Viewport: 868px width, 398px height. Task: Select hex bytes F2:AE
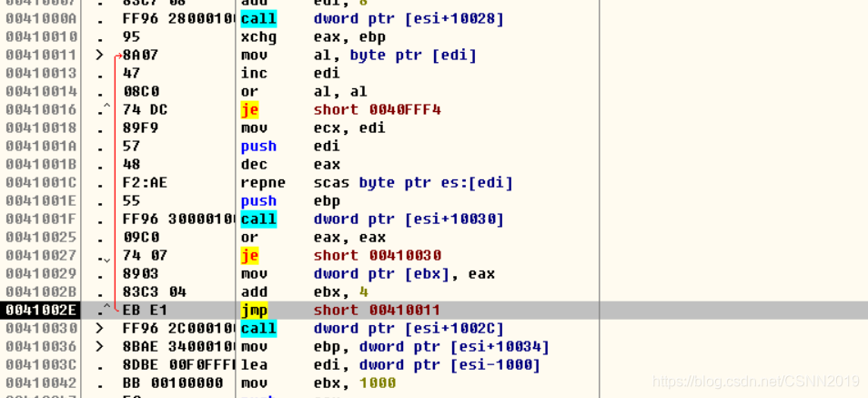pyautogui.click(x=146, y=183)
